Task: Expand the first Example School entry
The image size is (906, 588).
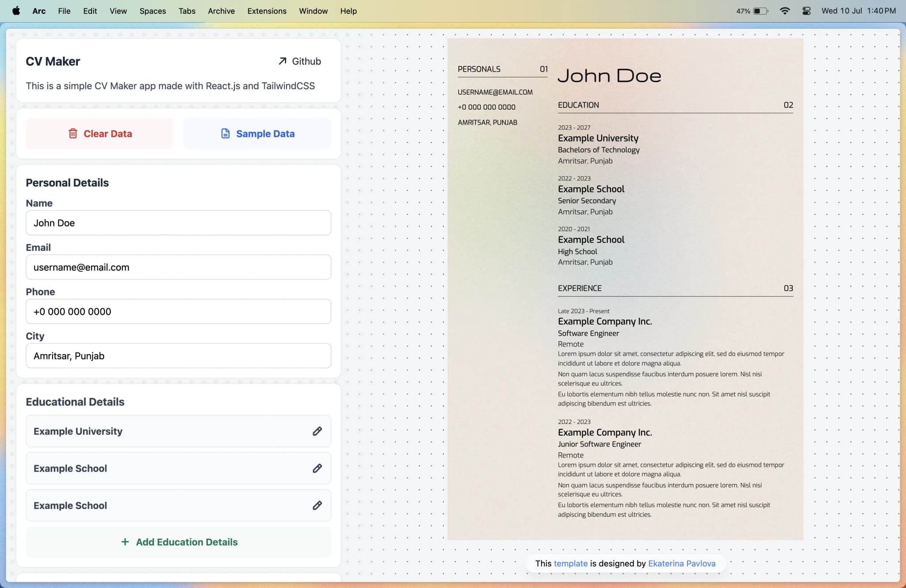Action: pyautogui.click(x=317, y=468)
